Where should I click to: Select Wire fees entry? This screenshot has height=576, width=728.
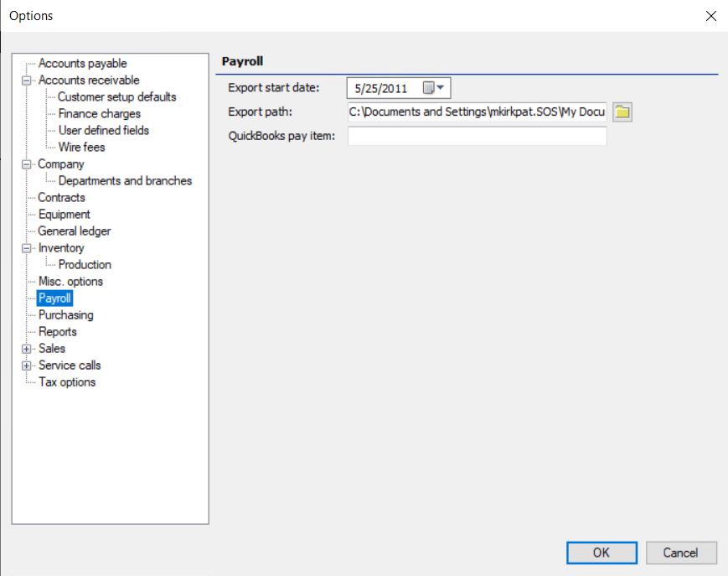tap(82, 147)
